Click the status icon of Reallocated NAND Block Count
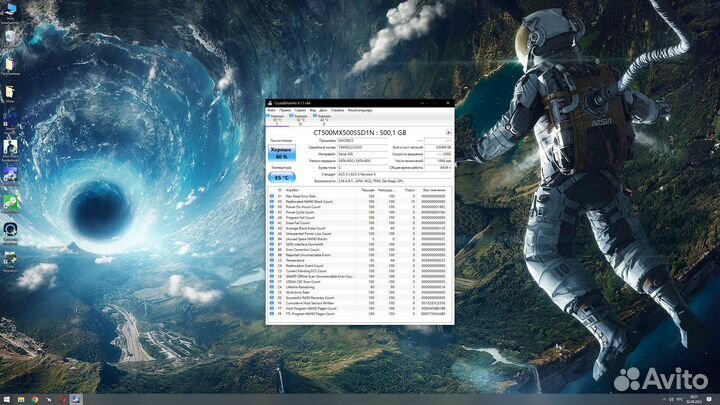This screenshot has width=720, height=405. [x=271, y=202]
